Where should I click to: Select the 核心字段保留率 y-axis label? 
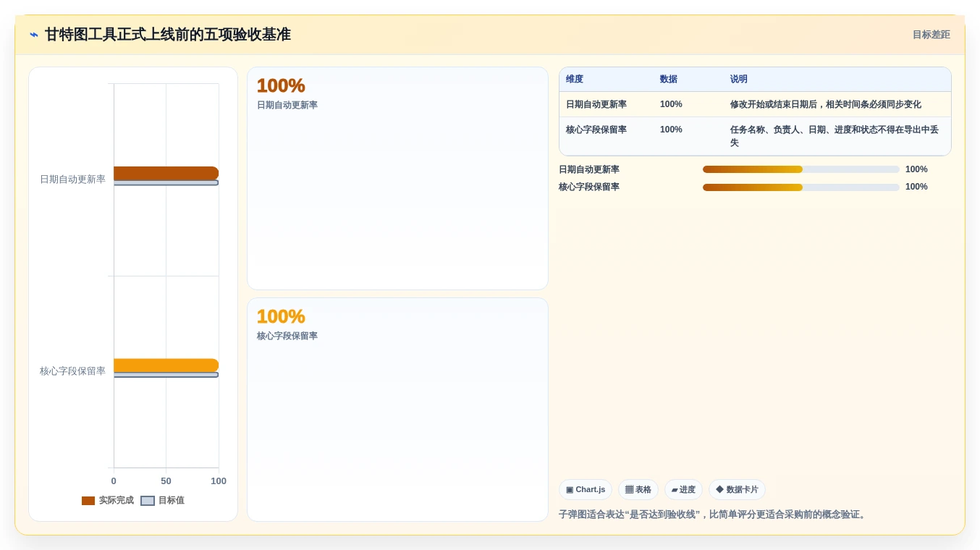click(72, 371)
